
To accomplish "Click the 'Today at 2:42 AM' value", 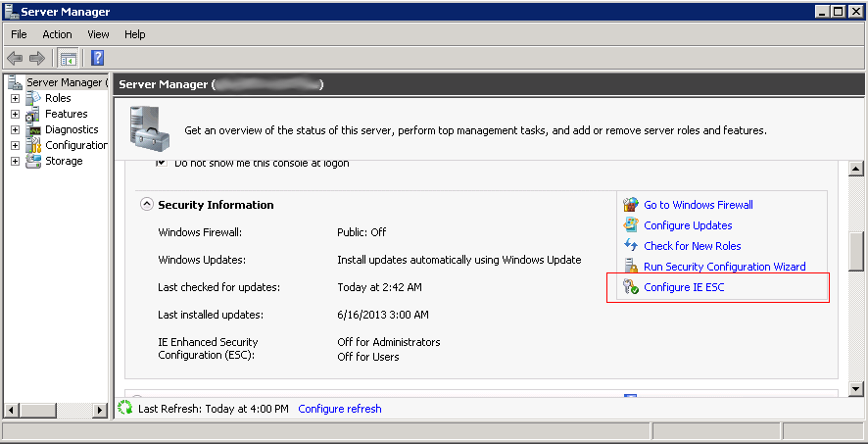I will click(x=380, y=287).
